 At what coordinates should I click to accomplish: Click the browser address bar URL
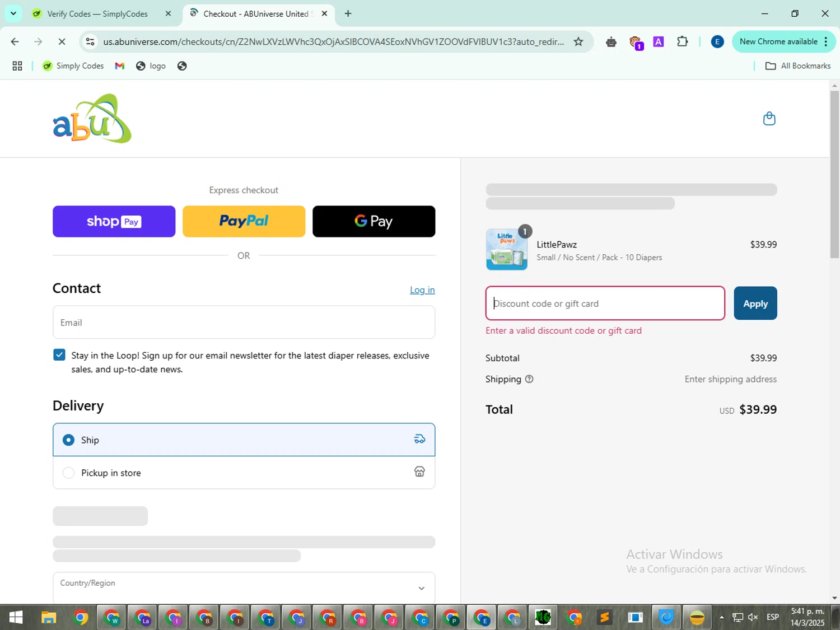(x=333, y=41)
